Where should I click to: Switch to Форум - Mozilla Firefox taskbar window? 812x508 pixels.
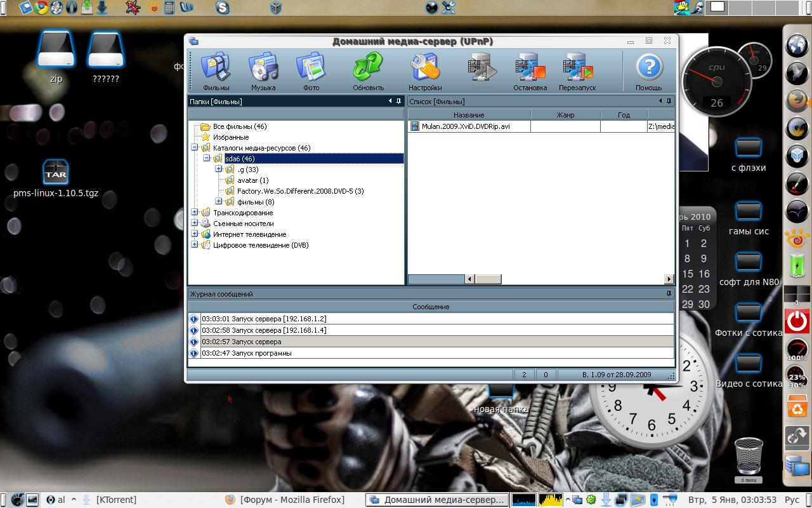[x=292, y=500]
